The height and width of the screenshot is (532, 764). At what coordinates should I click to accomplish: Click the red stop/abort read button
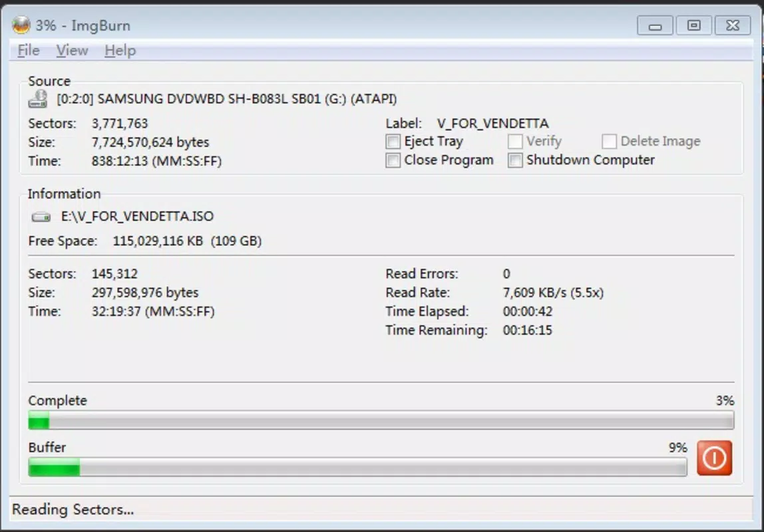pyautogui.click(x=714, y=458)
